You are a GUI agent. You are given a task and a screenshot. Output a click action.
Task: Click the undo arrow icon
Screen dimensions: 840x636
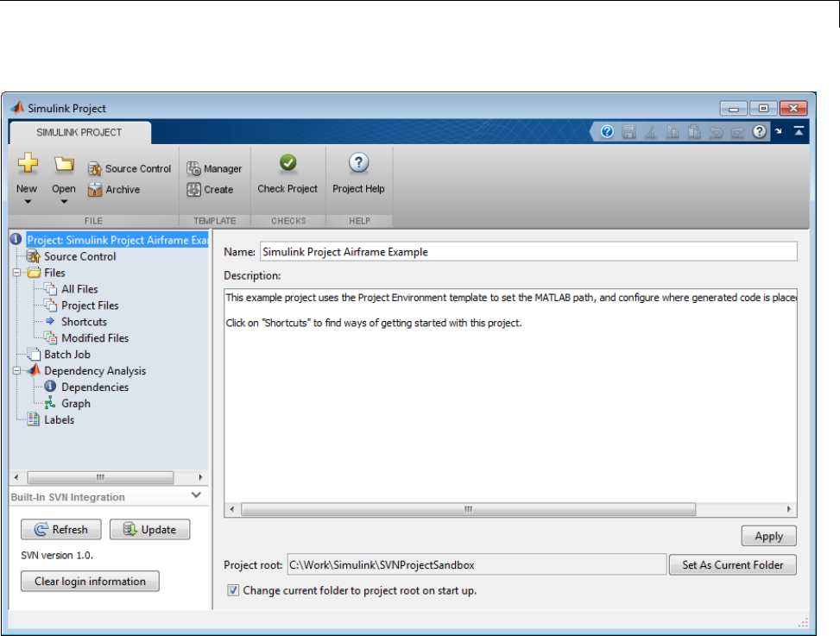pos(716,132)
